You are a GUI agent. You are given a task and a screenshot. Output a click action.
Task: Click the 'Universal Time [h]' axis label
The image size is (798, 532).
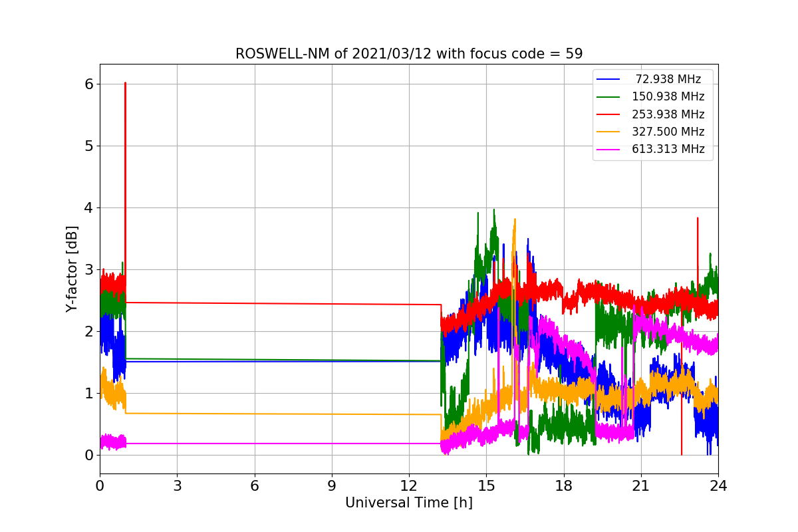pyautogui.click(x=408, y=503)
